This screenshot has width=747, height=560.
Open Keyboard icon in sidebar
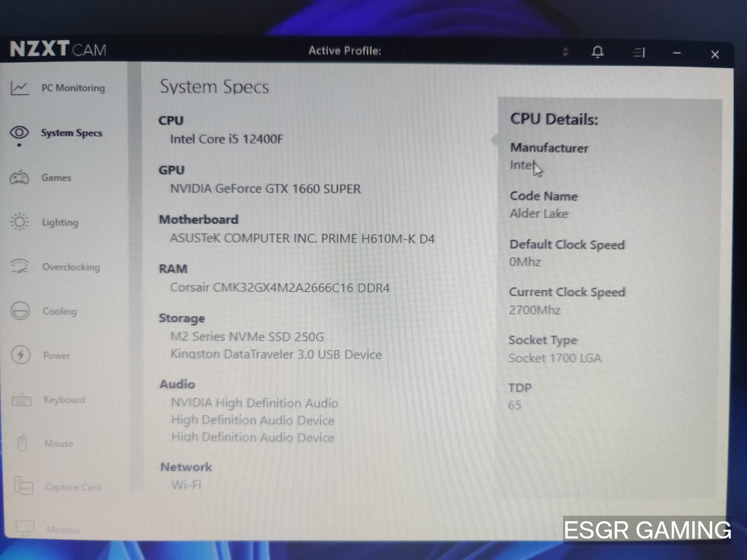[x=21, y=400]
